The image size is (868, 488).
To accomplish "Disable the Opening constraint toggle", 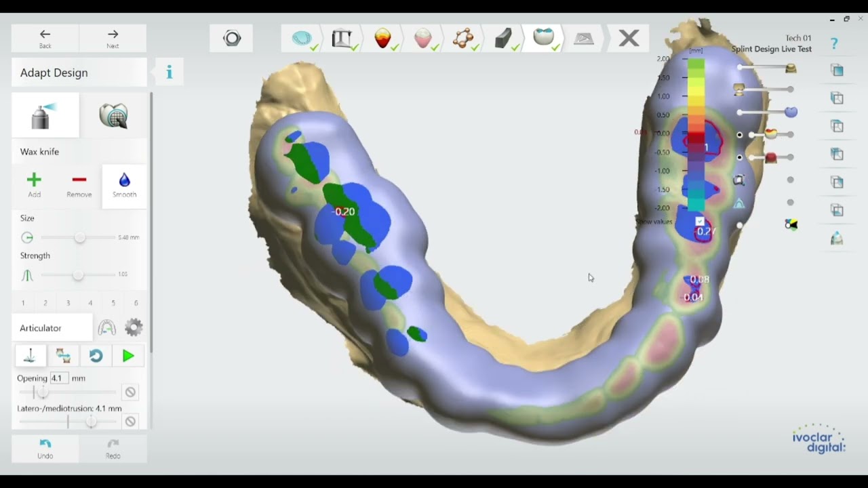I will coord(130,392).
